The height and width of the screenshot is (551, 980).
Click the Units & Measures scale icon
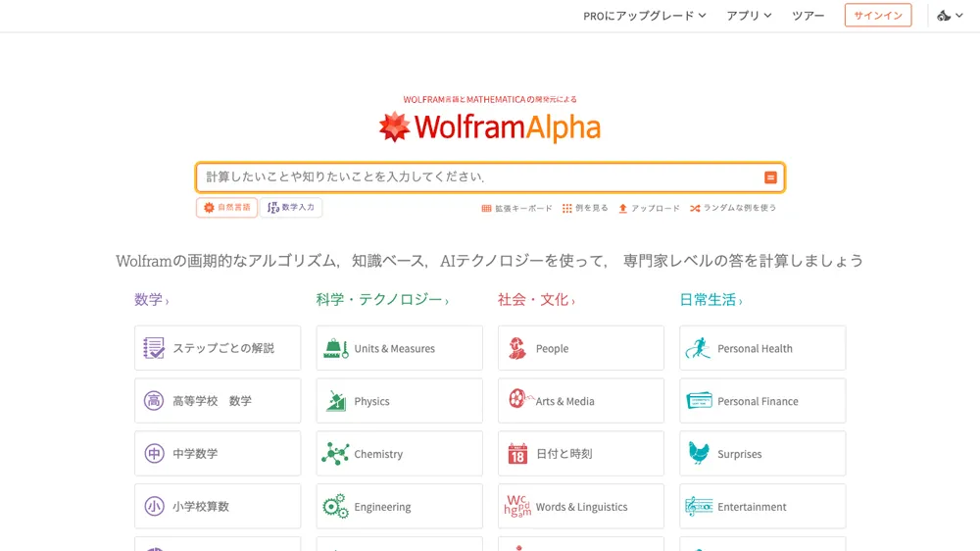[x=335, y=348]
